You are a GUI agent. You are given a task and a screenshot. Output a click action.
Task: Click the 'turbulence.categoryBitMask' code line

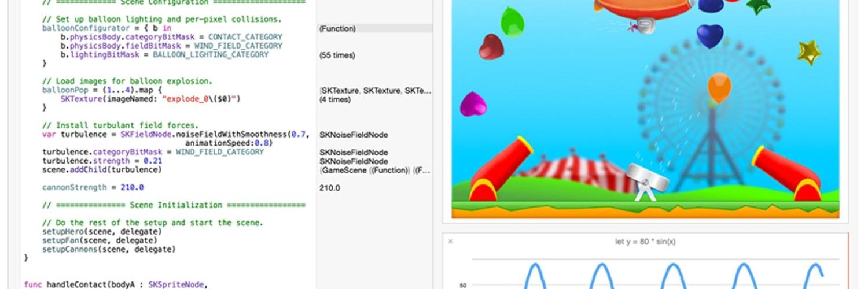point(153,152)
